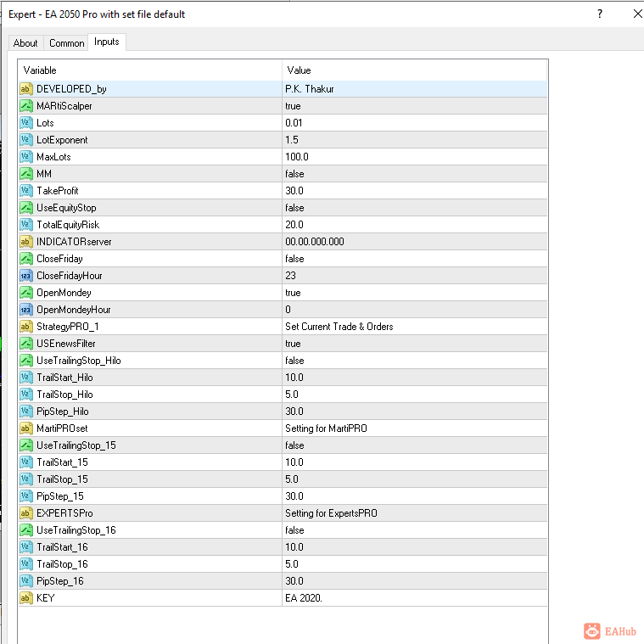
Task: Open the help question mark button
Action: 600,14
